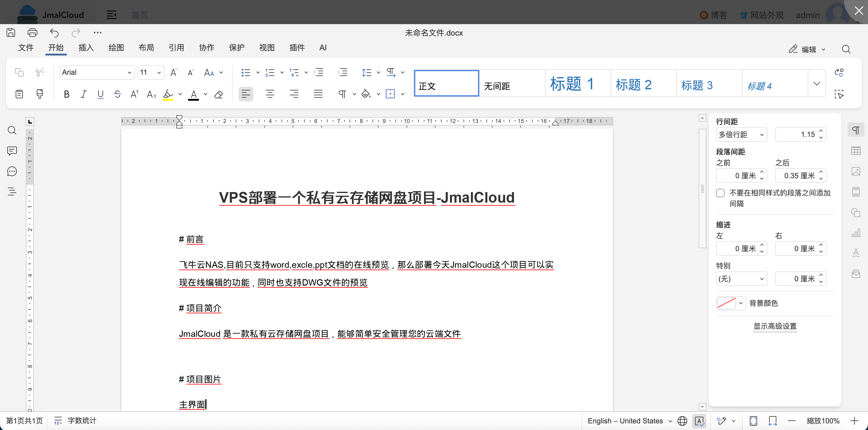Open the 插入 ribbon tab

pyautogui.click(x=86, y=48)
